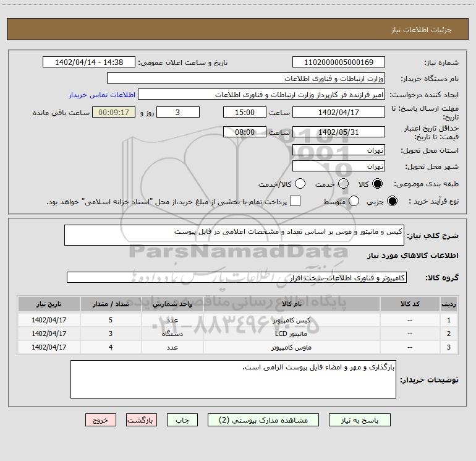Click quantity 4 in the ماوس کامپیوتر row
Screen dimensions: 476x461
point(111,347)
